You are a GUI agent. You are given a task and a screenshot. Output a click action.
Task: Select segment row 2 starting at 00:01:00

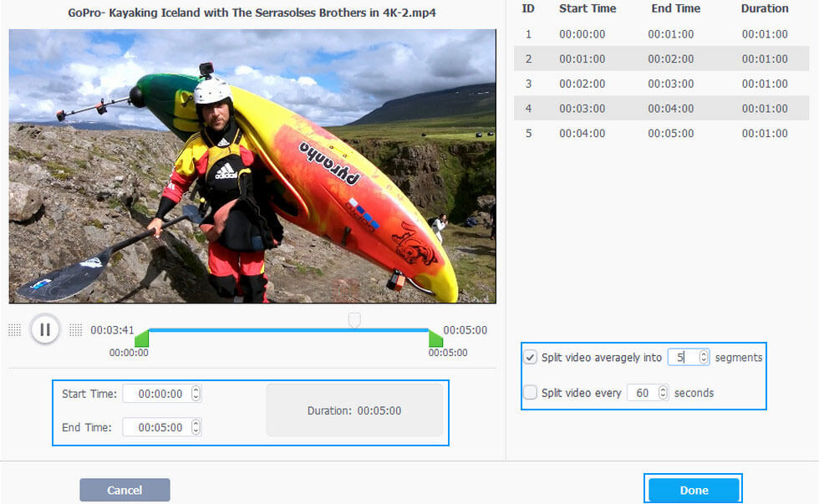[661, 59]
